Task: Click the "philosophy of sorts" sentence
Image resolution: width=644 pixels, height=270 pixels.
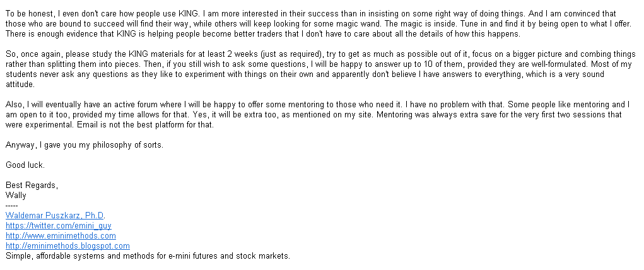Action: click(x=85, y=145)
